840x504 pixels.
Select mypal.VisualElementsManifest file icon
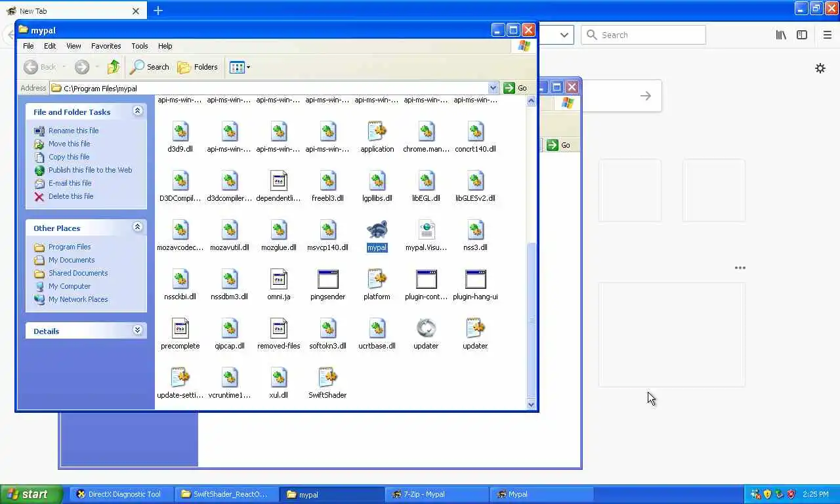pos(427,230)
